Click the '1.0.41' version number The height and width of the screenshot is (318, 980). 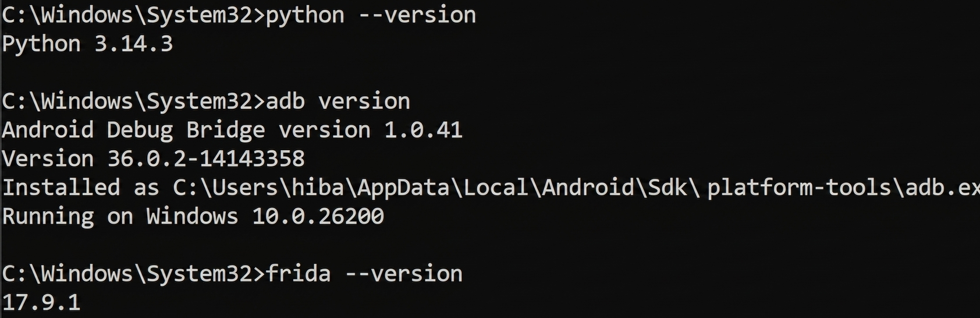(x=423, y=130)
